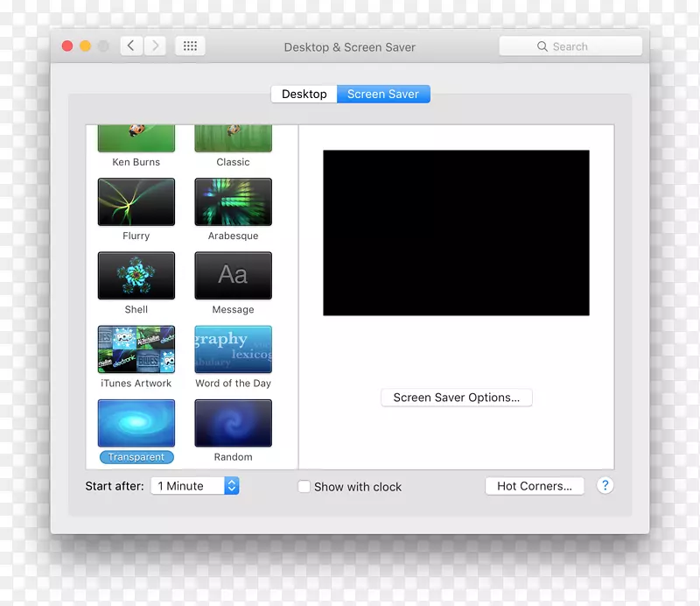Select the Word of the Day saver
Image resolution: width=700 pixels, height=606 pixels.
tap(233, 349)
